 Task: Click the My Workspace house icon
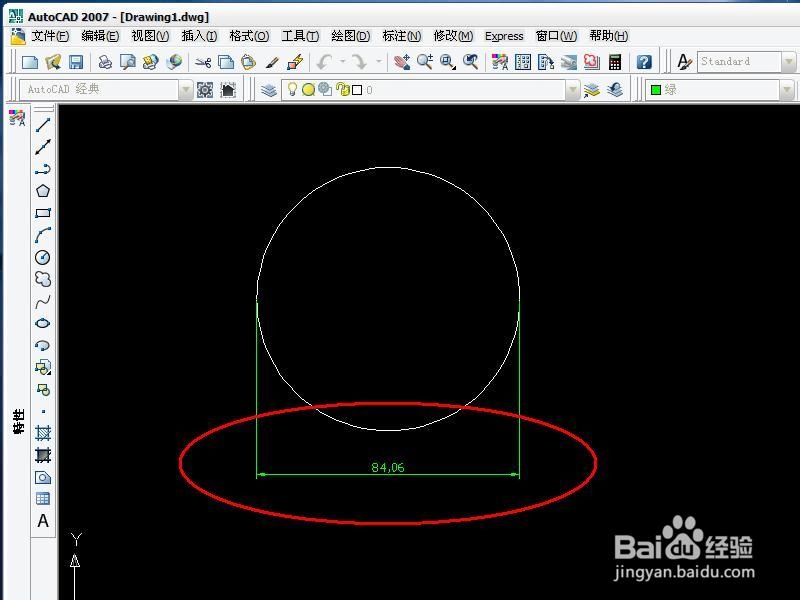(228, 90)
